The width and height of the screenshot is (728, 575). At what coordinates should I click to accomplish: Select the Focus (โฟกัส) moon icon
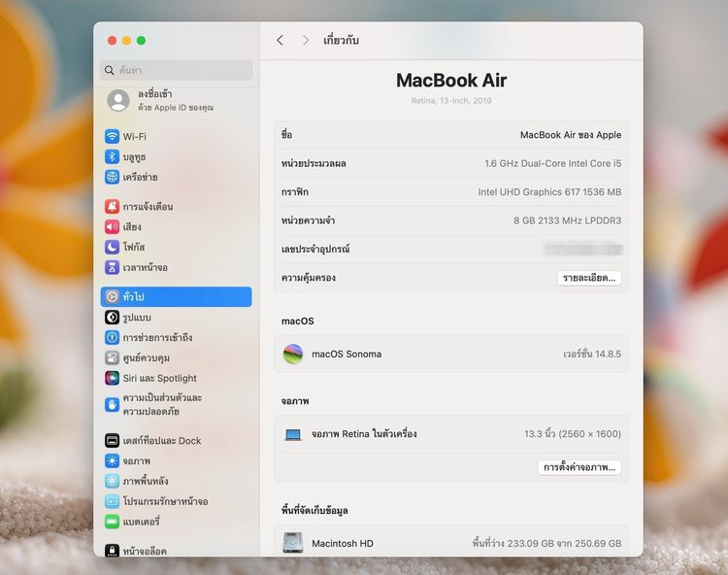click(x=112, y=247)
